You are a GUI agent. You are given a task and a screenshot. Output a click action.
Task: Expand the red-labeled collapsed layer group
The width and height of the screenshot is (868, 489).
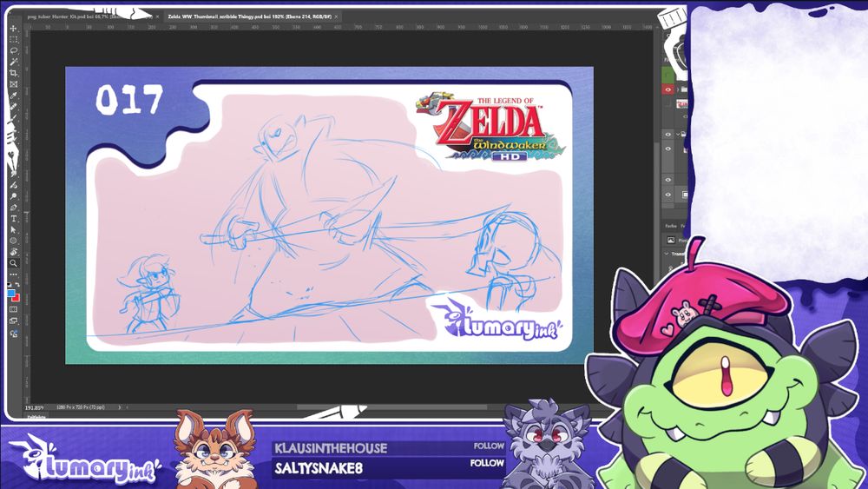click(x=678, y=89)
